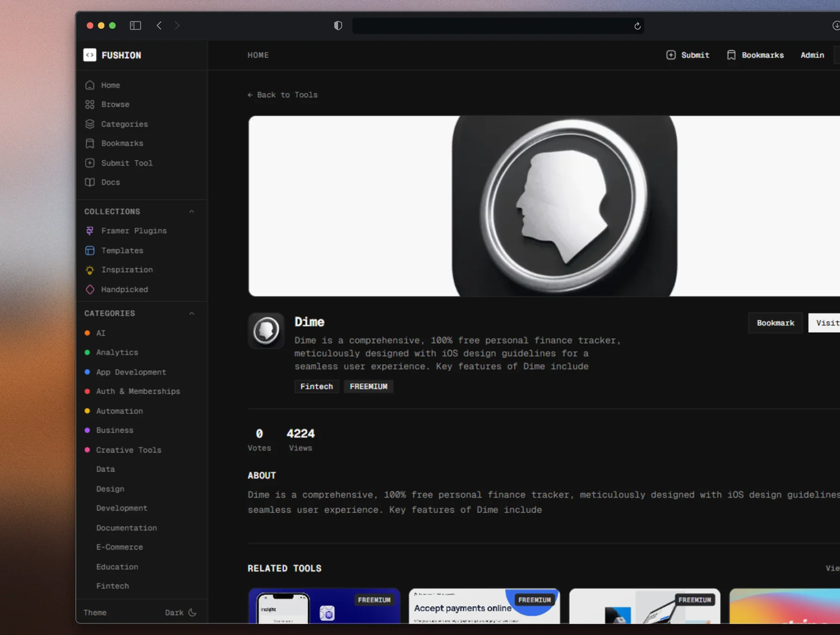Screen dimensions: 840x635
Task: Click the browser forward arrow
Action: click(x=177, y=26)
